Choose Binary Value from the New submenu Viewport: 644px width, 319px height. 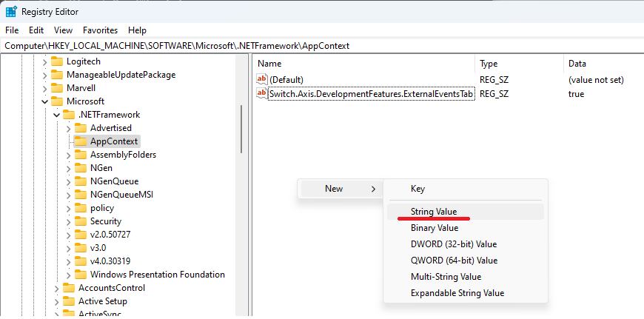point(466,228)
